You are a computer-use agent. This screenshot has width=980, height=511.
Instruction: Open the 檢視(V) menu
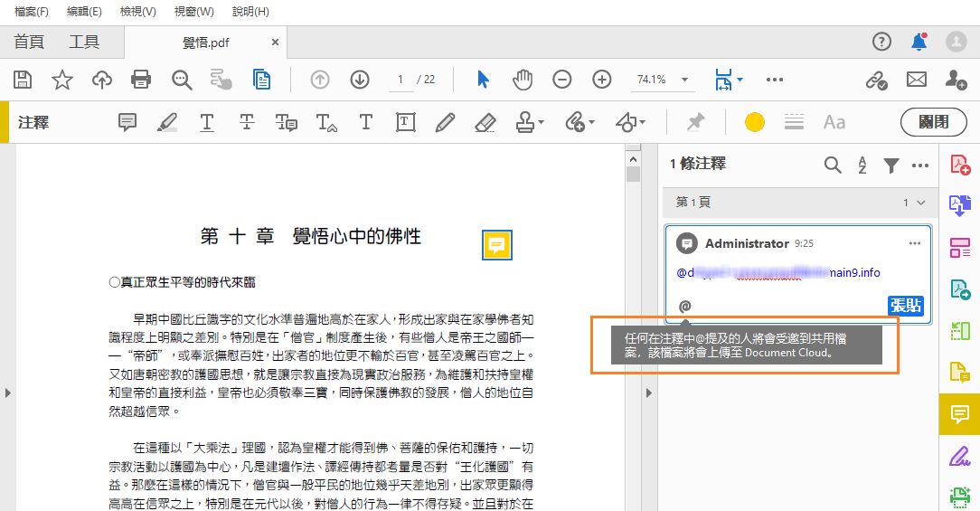pyautogui.click(x=138, y=12)
